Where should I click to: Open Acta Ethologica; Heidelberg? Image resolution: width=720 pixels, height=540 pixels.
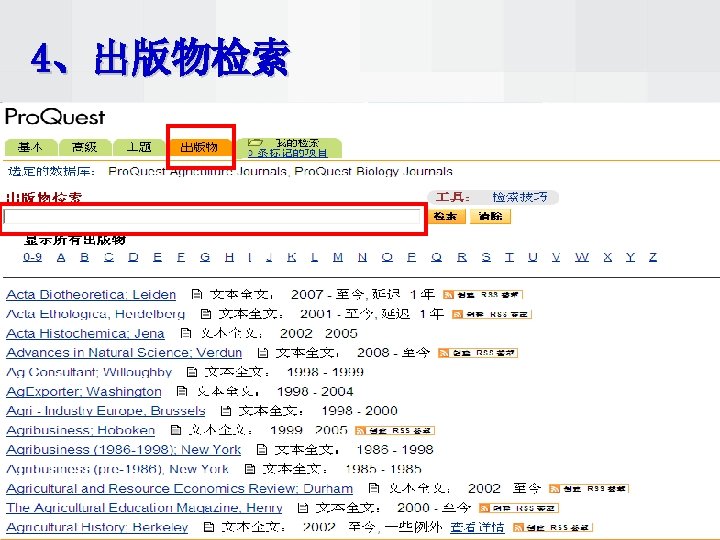(x=96, y=314)
